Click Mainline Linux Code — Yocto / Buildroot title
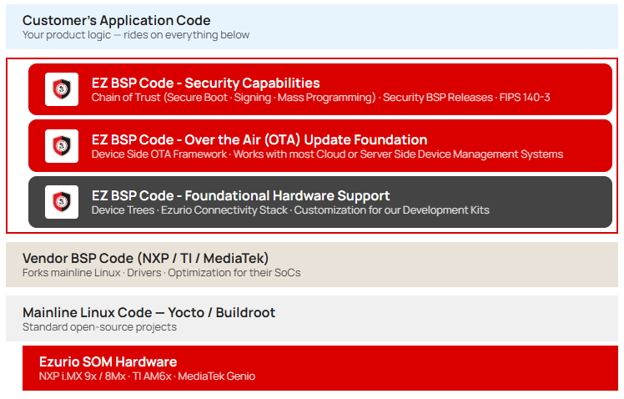Image resolution: width=624 pixels, height=399 pixels. pos(149,312)
